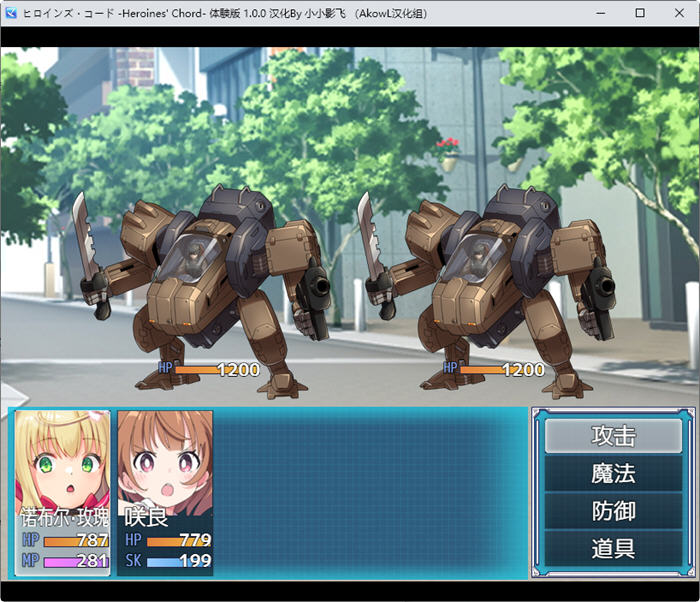The height and width of the screenshot is (602, 700).
Task: Click 诺布尔·玫瑰's orange HP gauge
Action: [75, 542]
